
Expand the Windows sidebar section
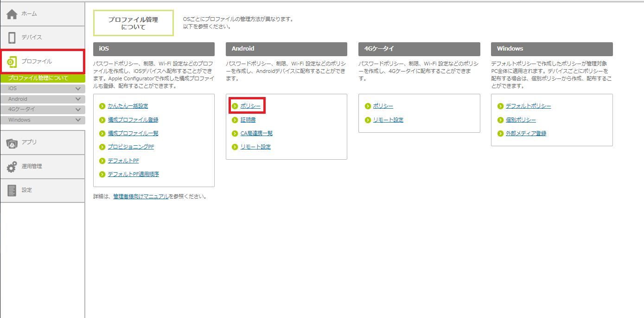(x=78, y=120)
